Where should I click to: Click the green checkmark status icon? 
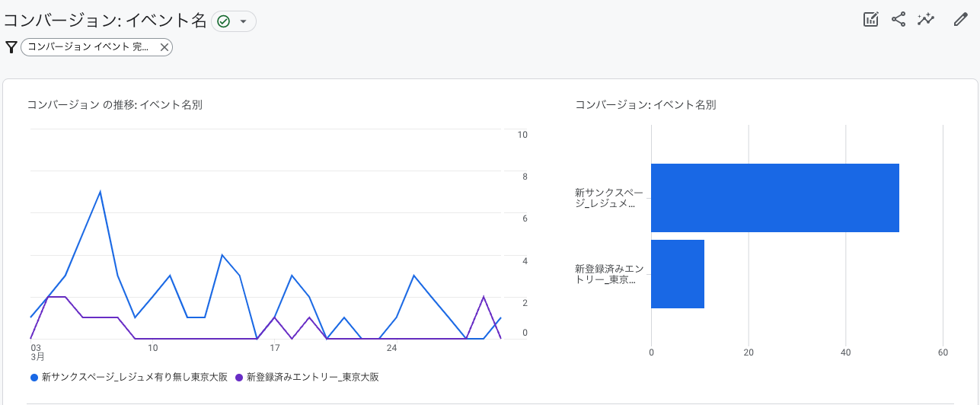224,21
